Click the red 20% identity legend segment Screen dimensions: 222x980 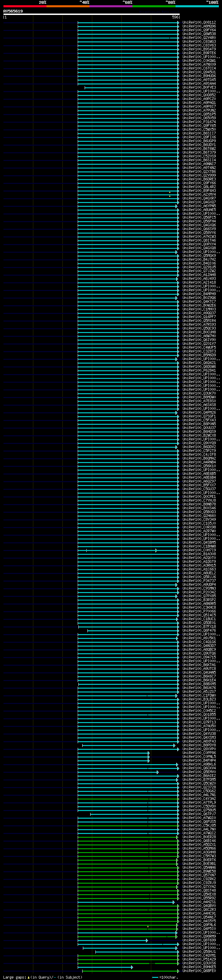click(x=25, y=6)
